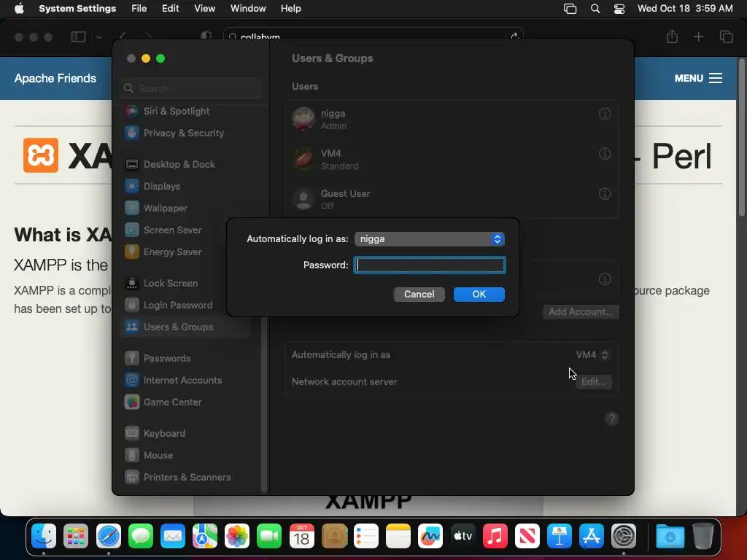Image resolution: width=747 pixels, height=560 pixels.
Task: Open Spotlight search in menu bar
Action: point(595,9)
